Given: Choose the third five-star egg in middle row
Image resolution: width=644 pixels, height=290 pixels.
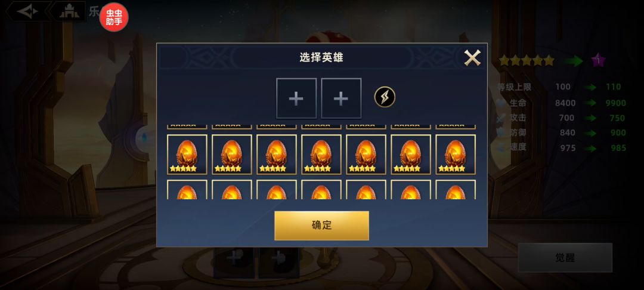Looking at the screenshot, I should 277,155.
